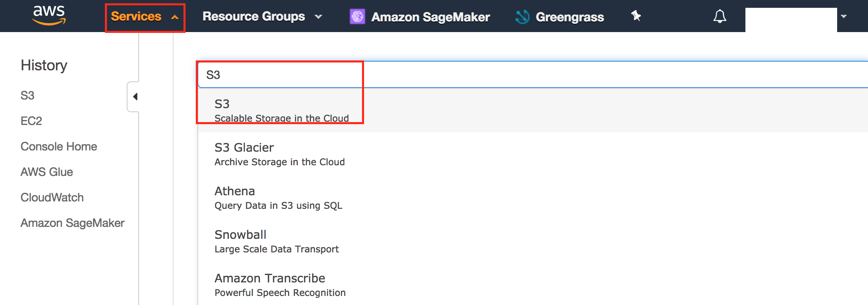Select Snowball service result

(x=276, y=241)
